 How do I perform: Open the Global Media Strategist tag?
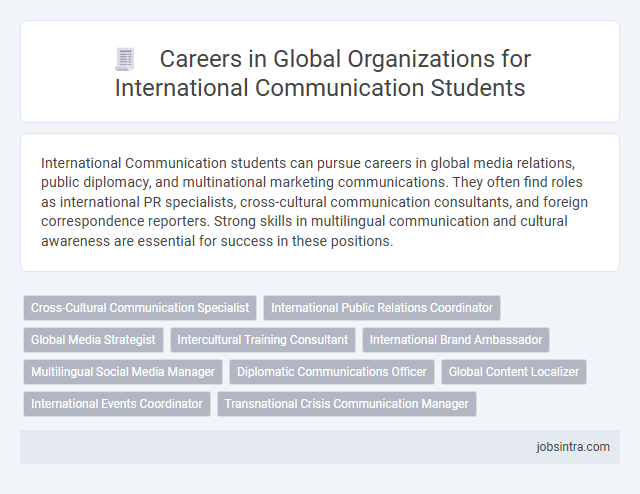93,340
